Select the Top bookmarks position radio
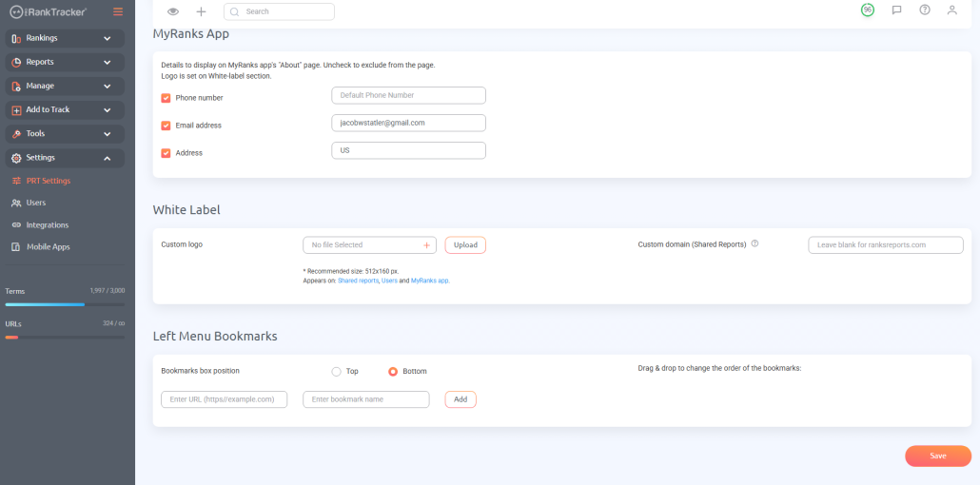 pyautogui.click(x=336, y=372)
